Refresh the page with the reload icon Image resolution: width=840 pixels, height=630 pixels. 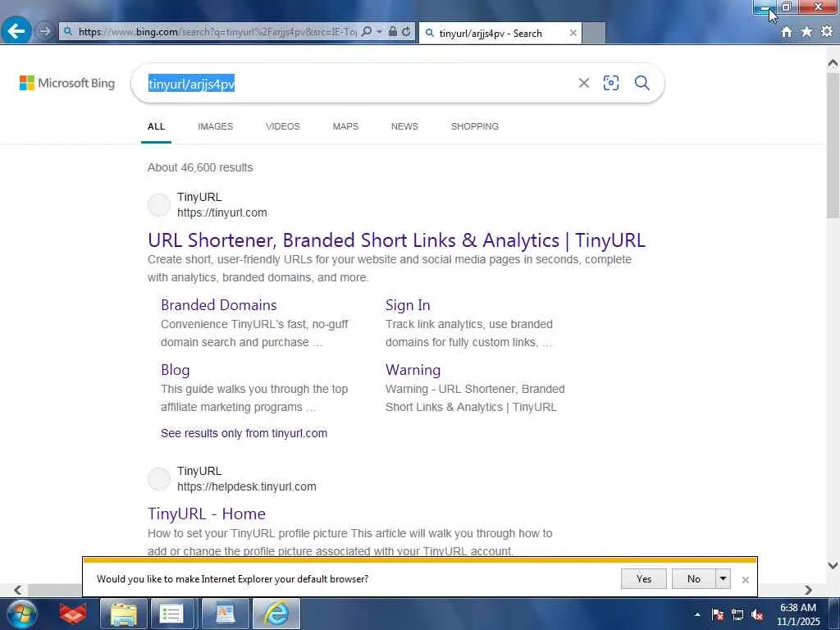pos(407,32)
